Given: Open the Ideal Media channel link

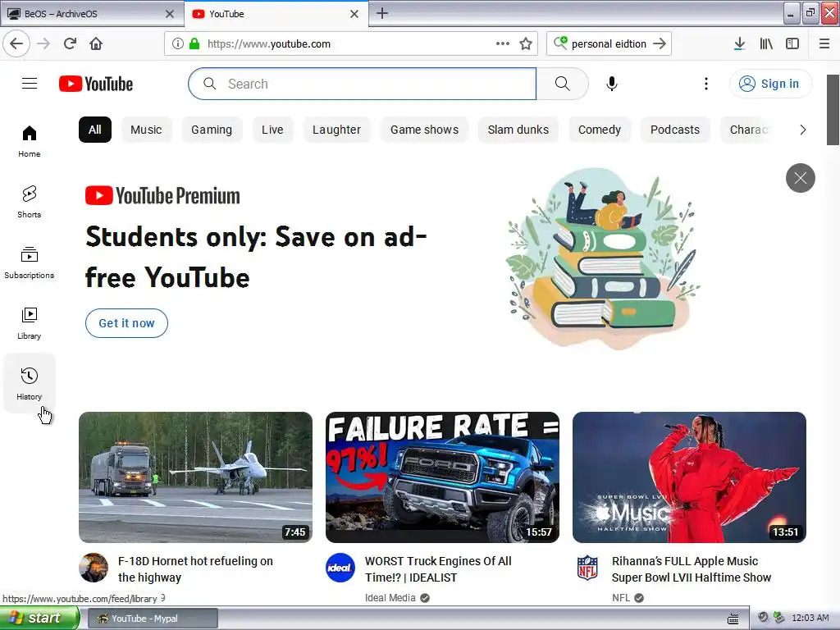Looking at the screenshot, I should tap(390, 598).
